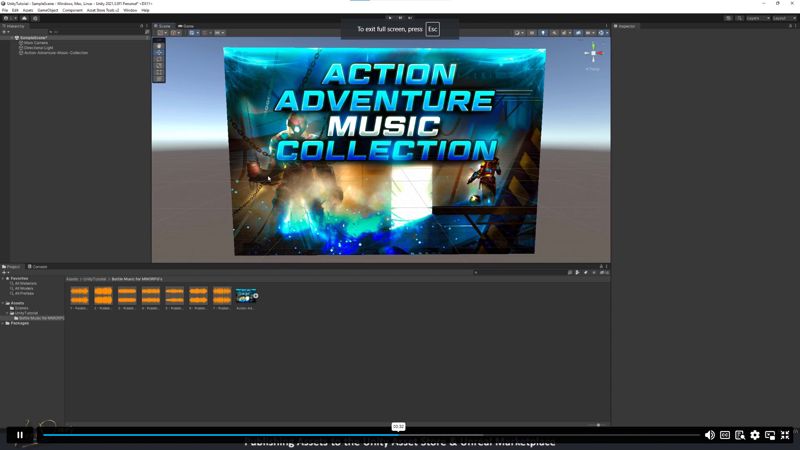Open the Scene draw mode dropdown
The height and width of the screenshot is (450, 800).
(x=519, y=33)
